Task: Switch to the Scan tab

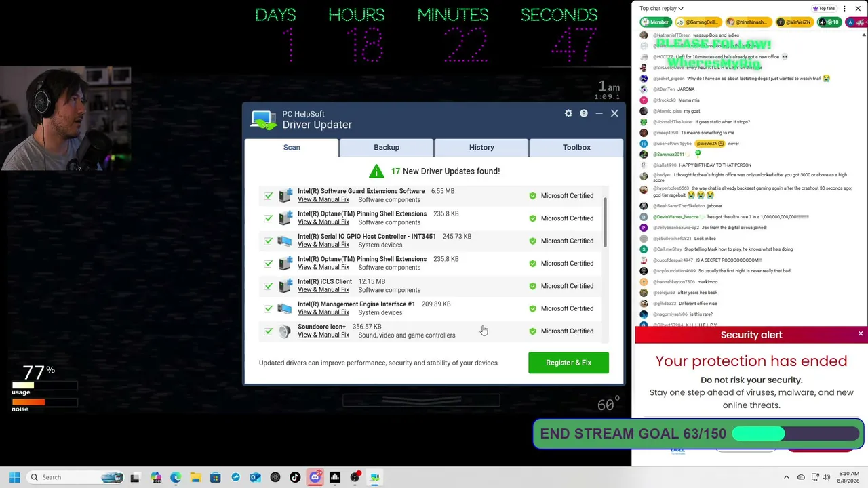Action: tap(292, 147)
